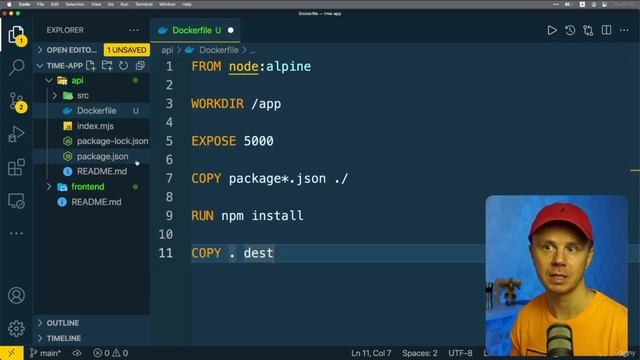
Task: Click 'EXPOSE 5000' on line 5
Action: [x=232, y=141]
